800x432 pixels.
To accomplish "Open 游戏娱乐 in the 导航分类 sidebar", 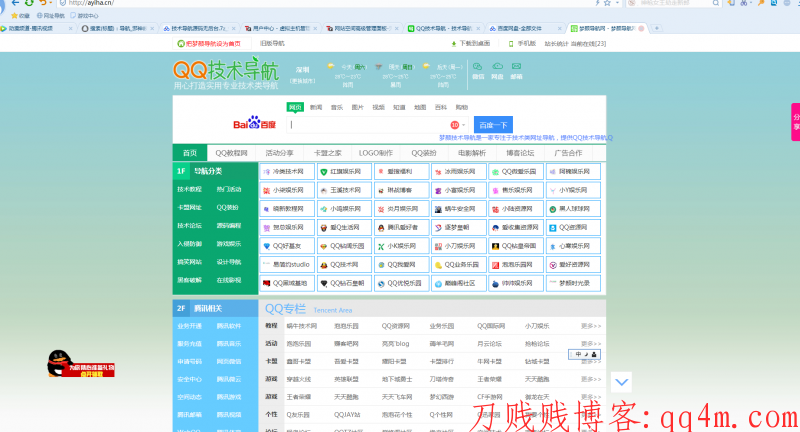I will [x=229, y=244].
